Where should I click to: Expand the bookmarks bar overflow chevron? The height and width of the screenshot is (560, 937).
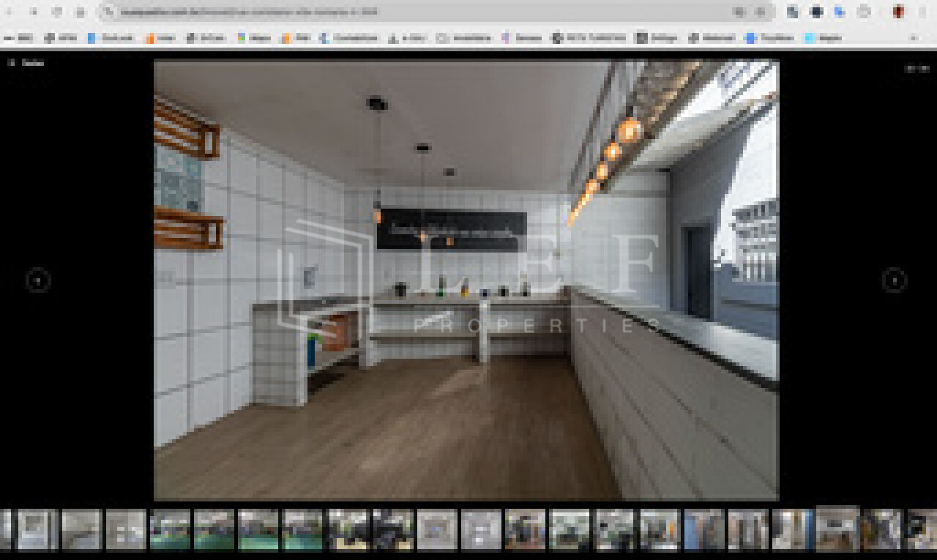914,38
